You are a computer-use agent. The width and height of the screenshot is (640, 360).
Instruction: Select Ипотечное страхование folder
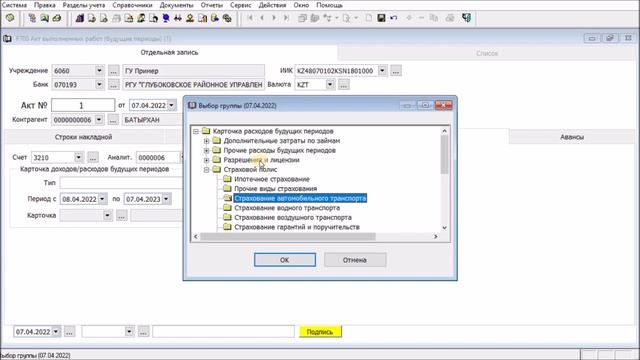(x=271, y=179)
